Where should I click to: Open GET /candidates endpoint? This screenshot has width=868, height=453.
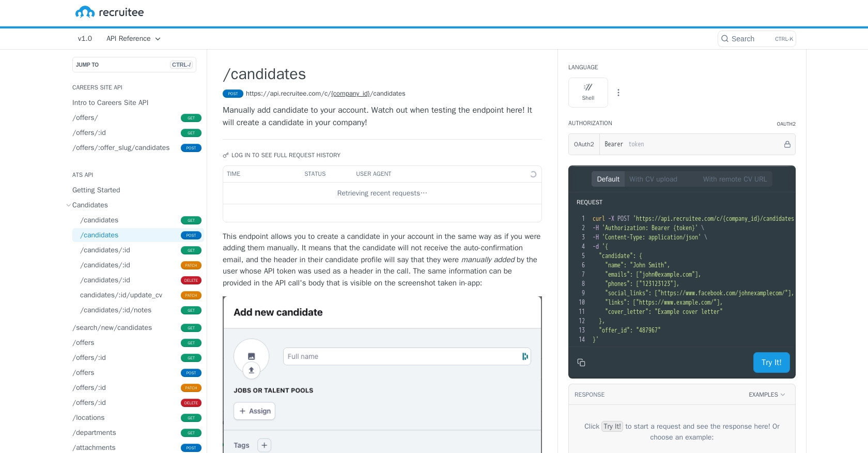[138, 220]
